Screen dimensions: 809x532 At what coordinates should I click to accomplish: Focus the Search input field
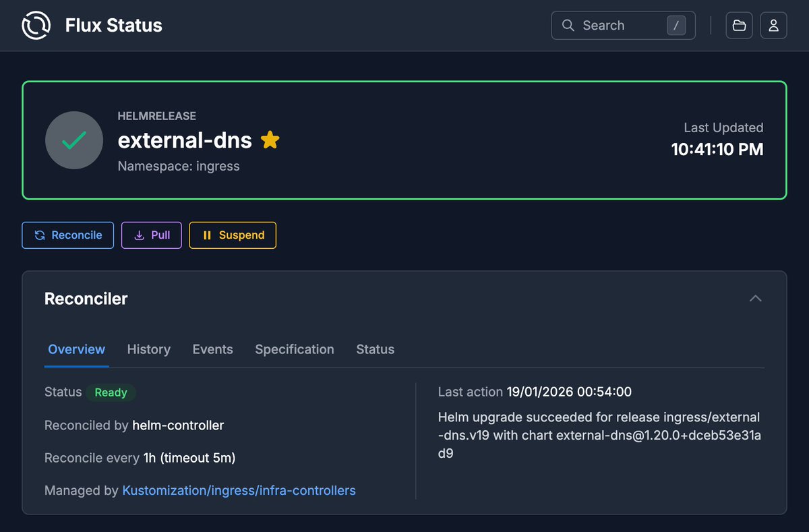pyautogui.click(x=624, y=26)
